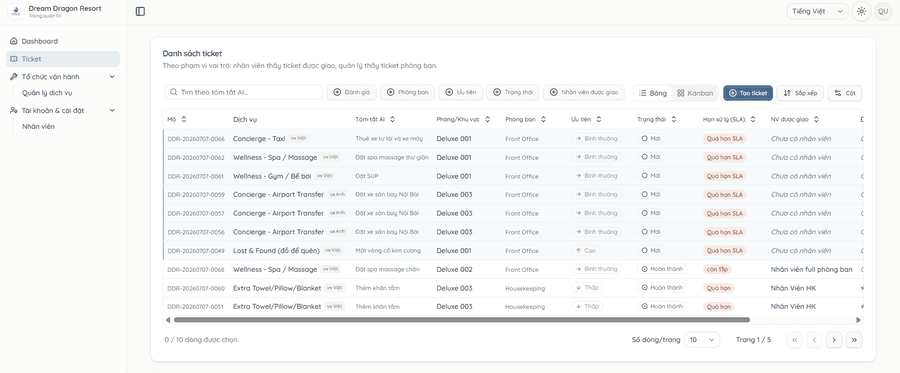Click the scrollbar left arrow
This screenshot has width=900, height=373.
[168, 320]
